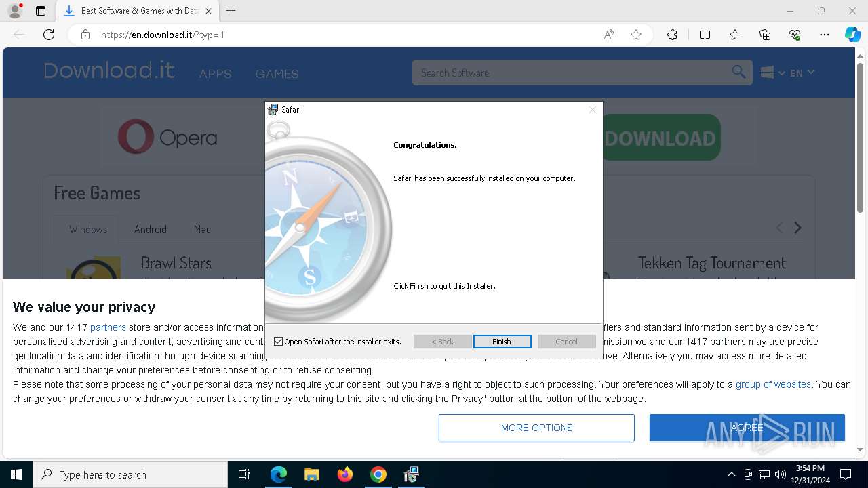Click the Opera ad banner logo
868x488 pixels.
tap(167, 138)
